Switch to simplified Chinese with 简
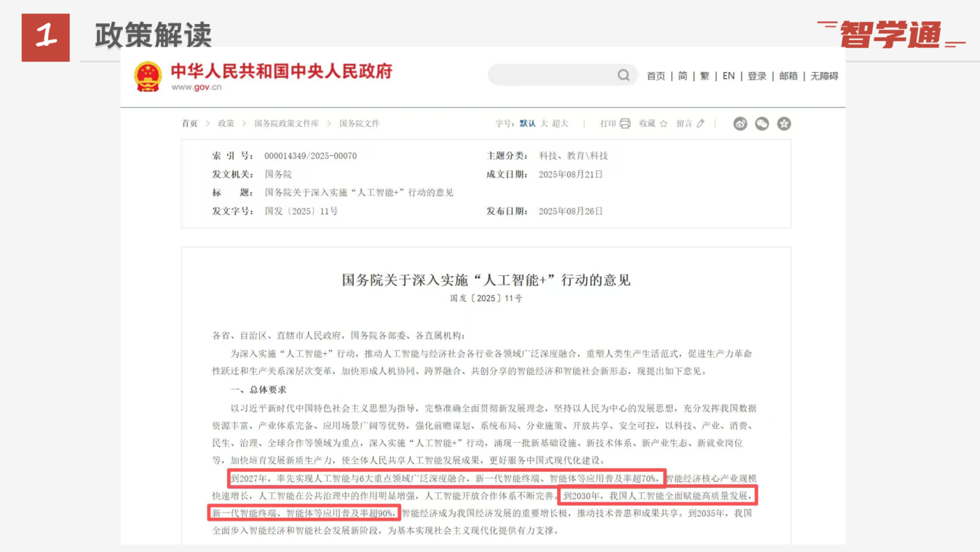 coord(683,76)
